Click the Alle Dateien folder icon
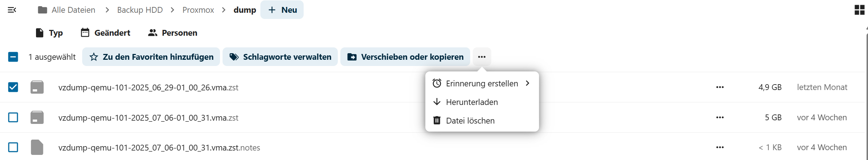The image size is (868, 160). [43, 10]
